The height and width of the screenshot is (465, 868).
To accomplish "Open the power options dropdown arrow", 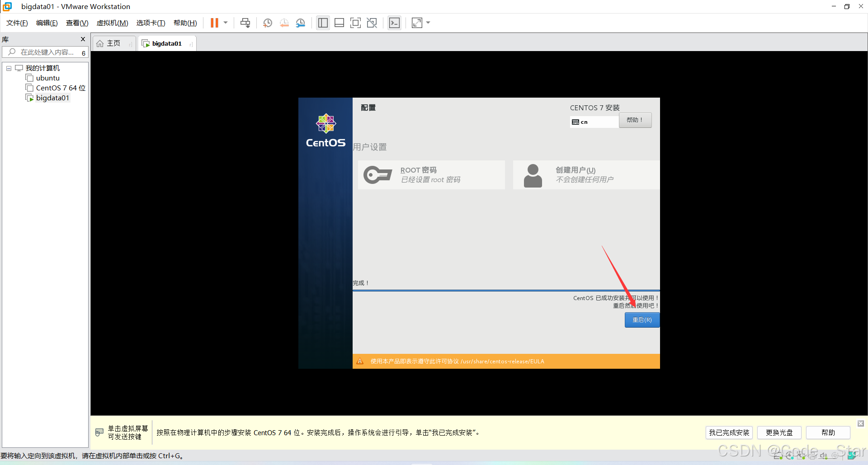I will coord(226,23).
